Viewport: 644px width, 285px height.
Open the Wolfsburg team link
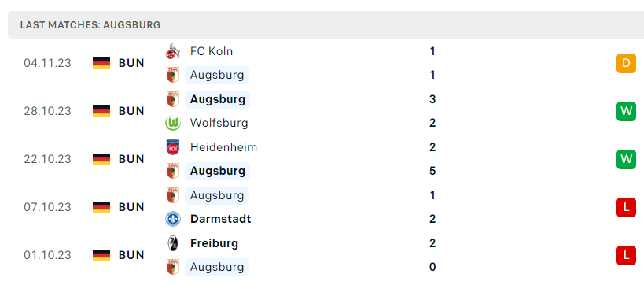[x=219, y=123]
